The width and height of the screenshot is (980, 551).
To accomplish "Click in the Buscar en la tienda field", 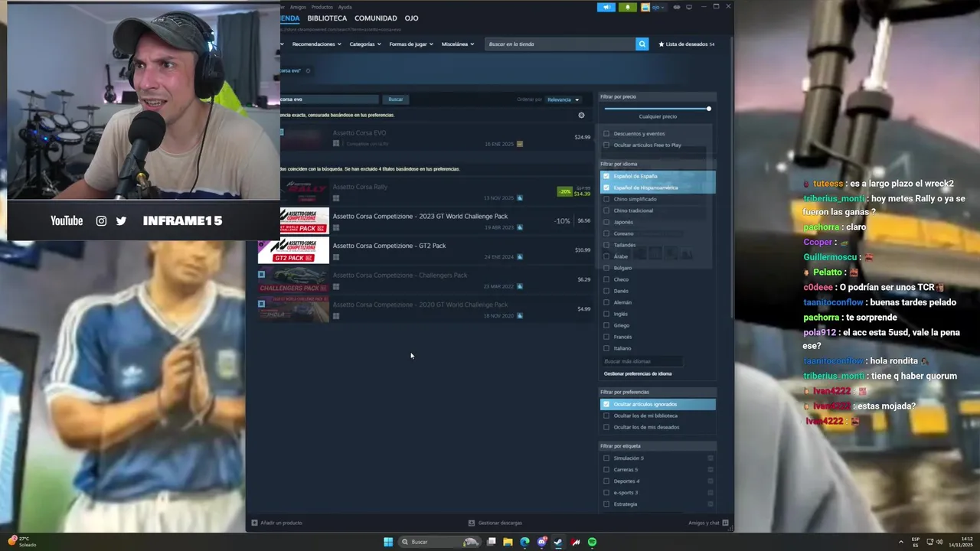I will pyautogui.click(x=560, y=44).
